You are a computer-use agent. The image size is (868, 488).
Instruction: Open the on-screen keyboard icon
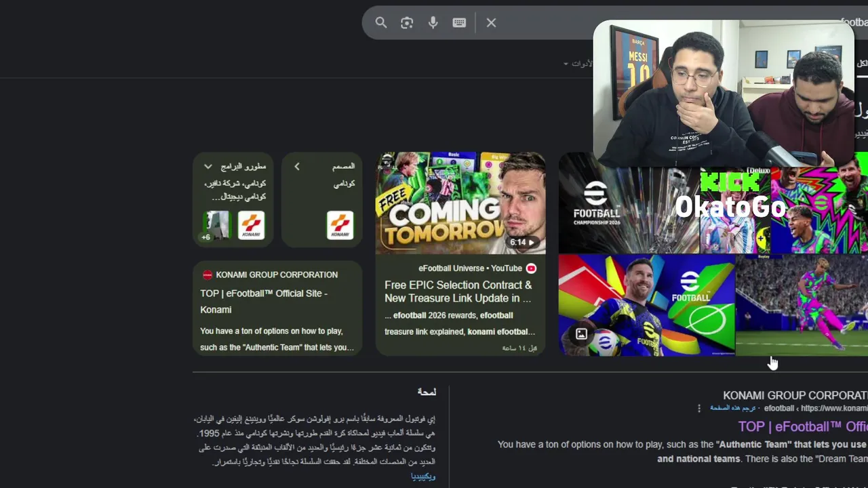(459, 23)
